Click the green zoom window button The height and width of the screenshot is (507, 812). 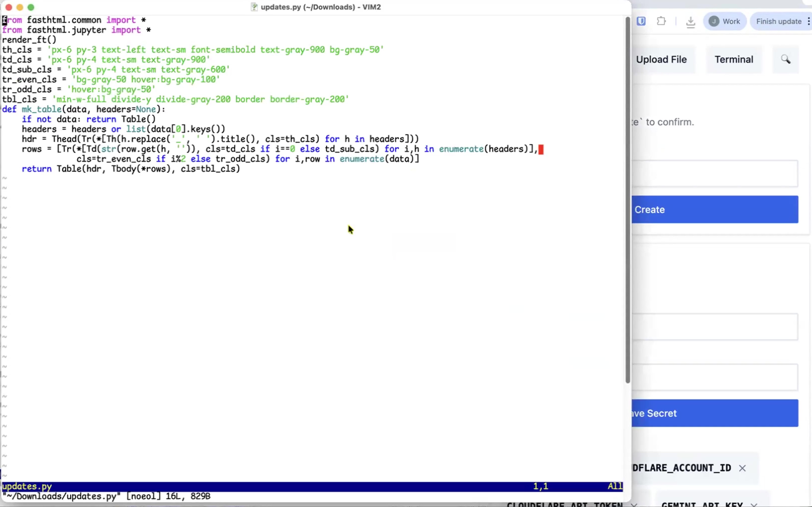[x=31, y=7]
